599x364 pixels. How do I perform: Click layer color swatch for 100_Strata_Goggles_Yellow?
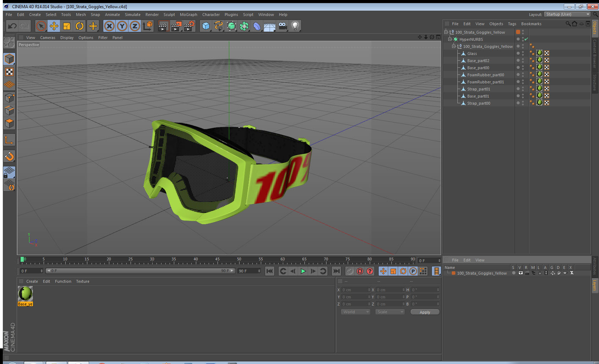(x=454, y=273)
